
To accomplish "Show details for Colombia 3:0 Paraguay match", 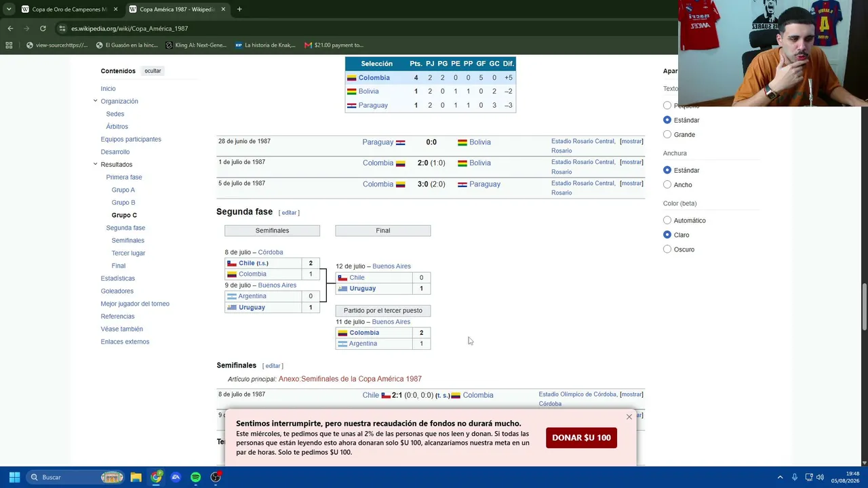I will point(631,183).
